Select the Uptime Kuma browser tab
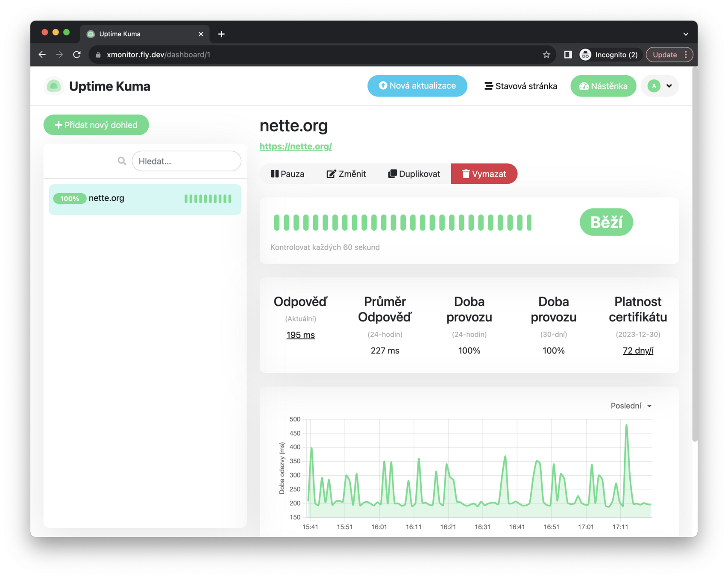The width and height of the screenshot is (728, 577). (144, 34)
